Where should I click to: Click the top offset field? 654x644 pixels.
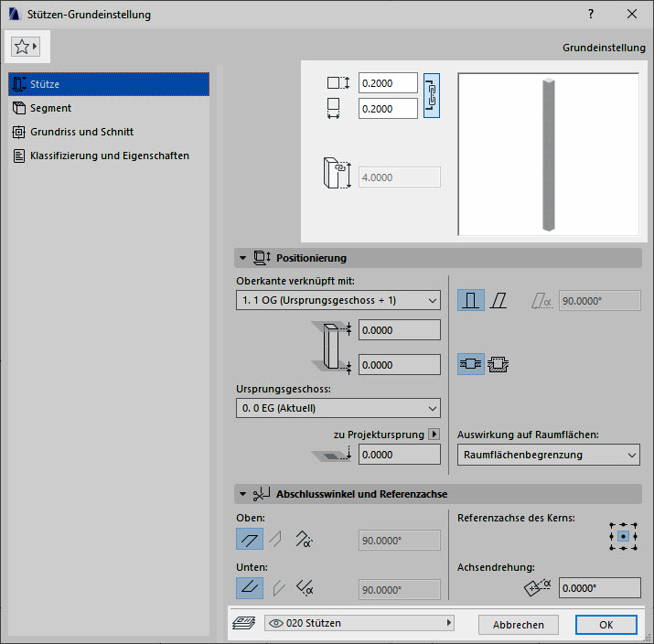click(x=399, y=330)
